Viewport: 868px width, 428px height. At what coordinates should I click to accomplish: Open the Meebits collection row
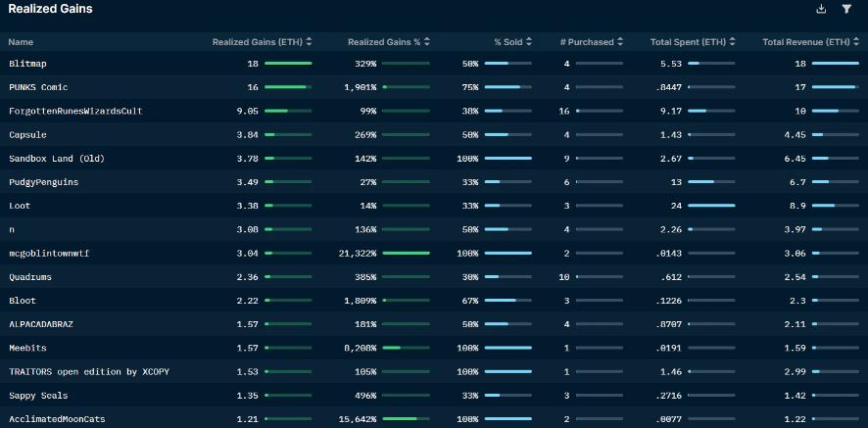(x=28, y=349)
